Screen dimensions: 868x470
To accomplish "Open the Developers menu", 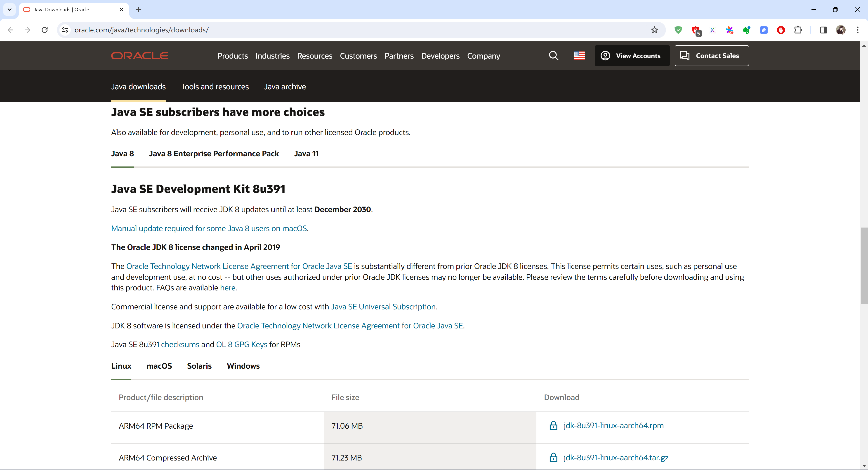I will click(x=440, y=56).
